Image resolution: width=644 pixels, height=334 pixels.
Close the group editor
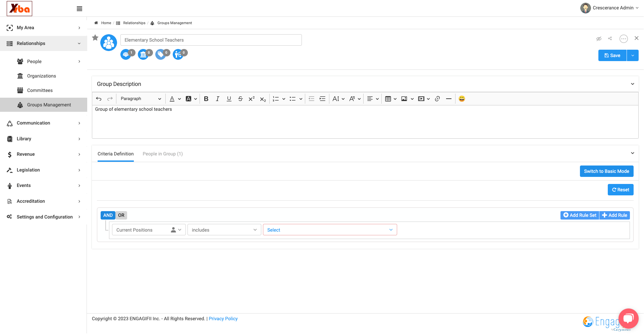(x=636, y=38)
